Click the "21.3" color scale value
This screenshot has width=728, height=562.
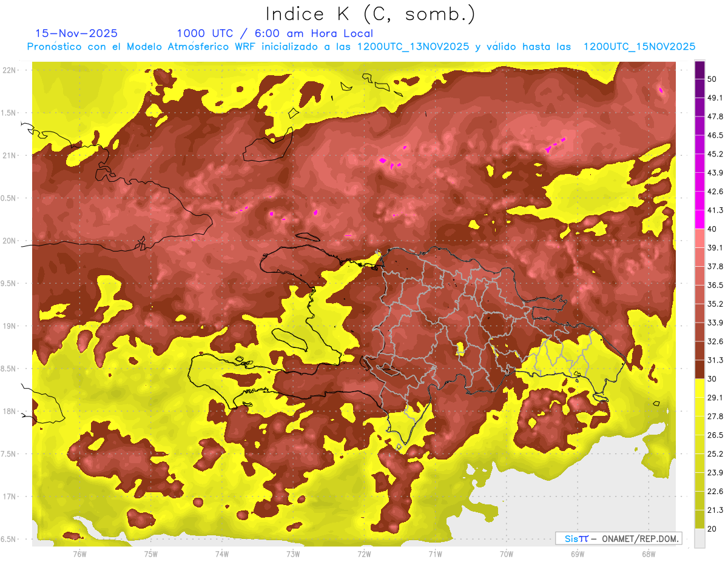click(715, 510)
